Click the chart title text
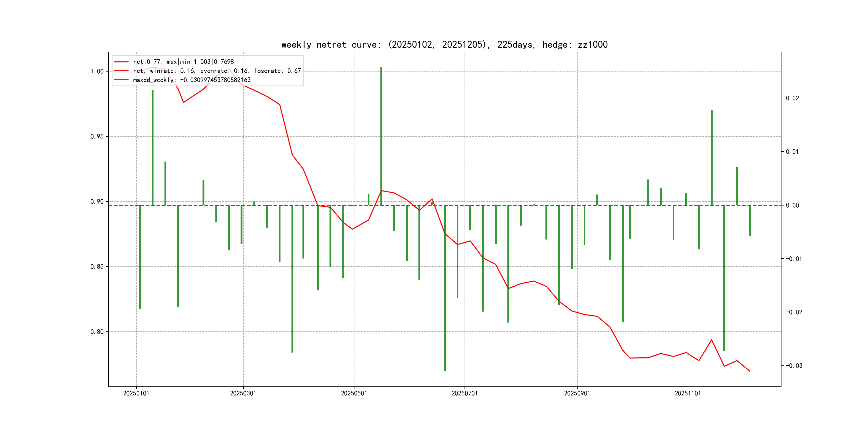868x434 pixels. (444, 44)
